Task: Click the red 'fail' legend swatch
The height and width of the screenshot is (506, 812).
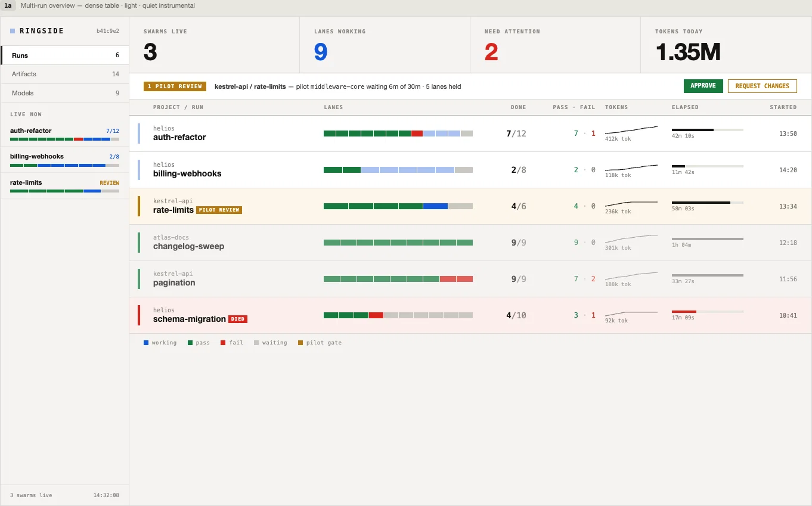Action: pyautogui.click(x=223, y=343)
